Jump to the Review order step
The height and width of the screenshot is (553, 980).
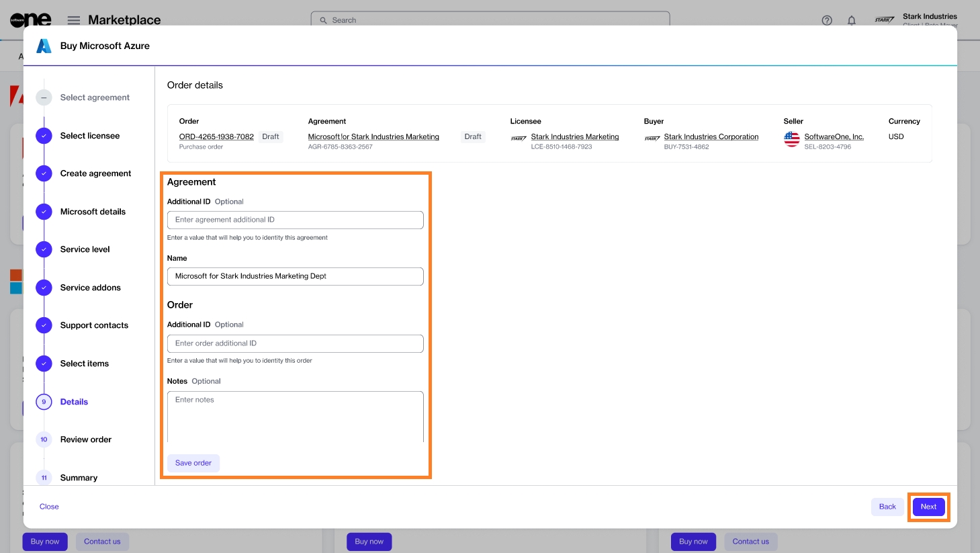click(x=86, y=439)
